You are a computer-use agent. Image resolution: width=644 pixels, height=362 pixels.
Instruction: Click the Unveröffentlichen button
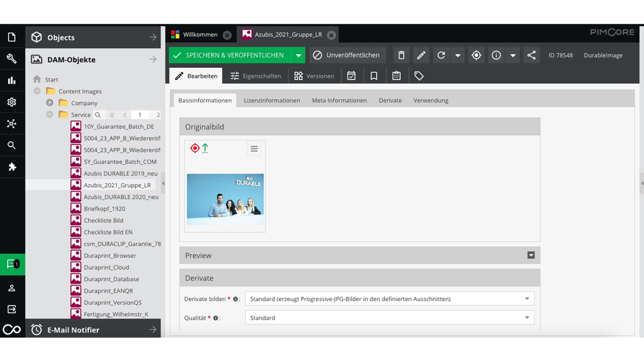(347, 55)
